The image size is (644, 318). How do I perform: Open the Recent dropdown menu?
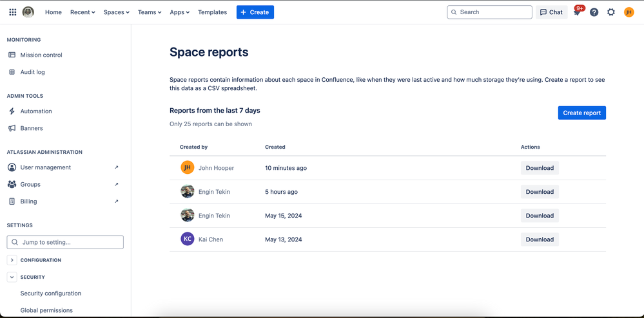tap(83, 12)
